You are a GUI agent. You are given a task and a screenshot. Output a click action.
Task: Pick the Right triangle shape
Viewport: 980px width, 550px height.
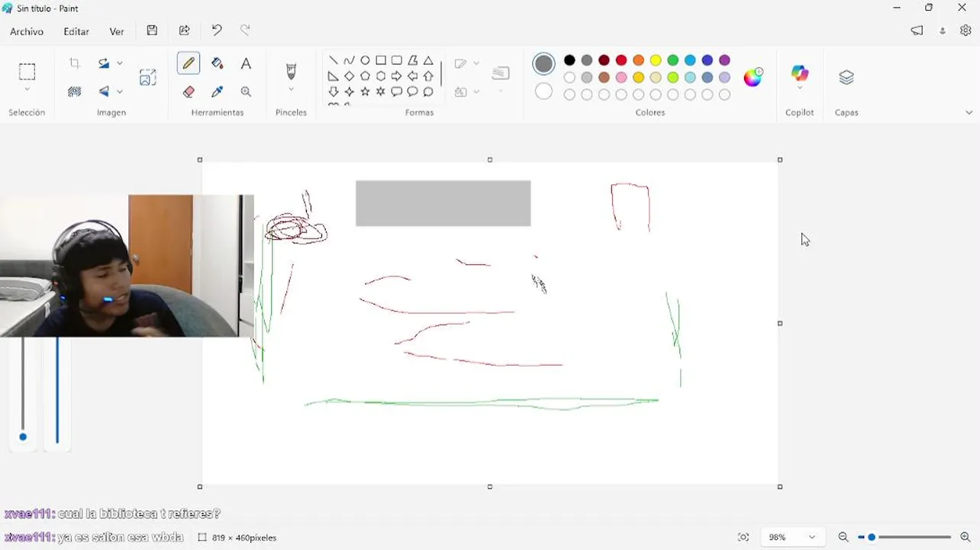pyautogui.click(x=334, y=76)
